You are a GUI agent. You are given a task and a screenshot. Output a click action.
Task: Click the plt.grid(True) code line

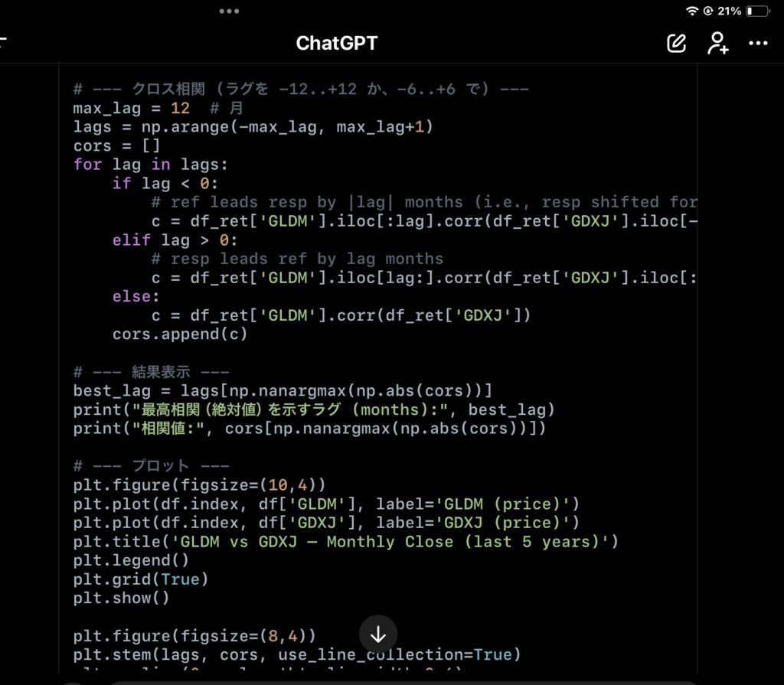click(x=141, y=579)
